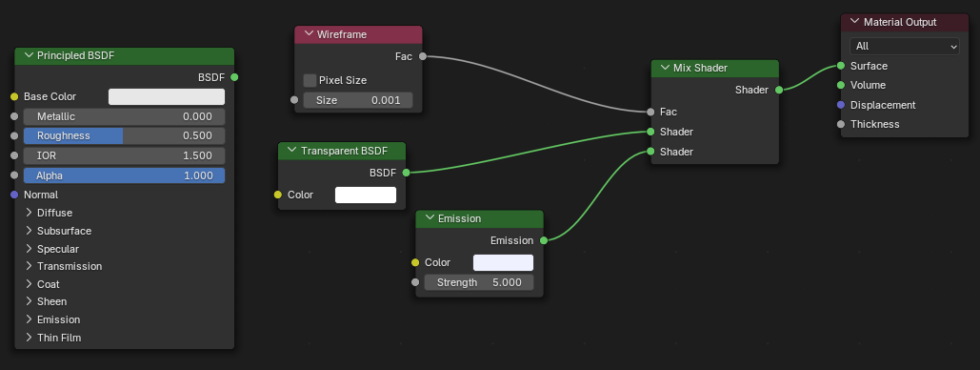This screenshot has height=370, width=980.
Task: Expand the Diffuse panel
Action: [29, 213]
